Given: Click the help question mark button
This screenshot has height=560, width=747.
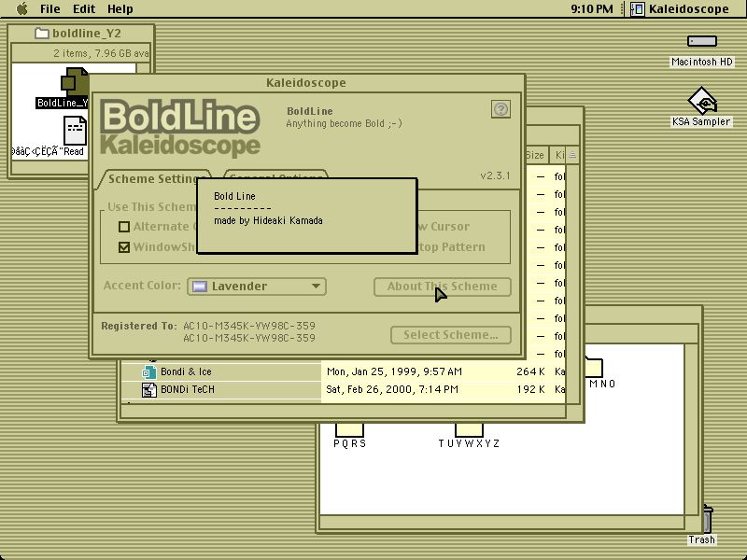Looking at the screenshot, I should pyautogui.click(x=500, y=109).
